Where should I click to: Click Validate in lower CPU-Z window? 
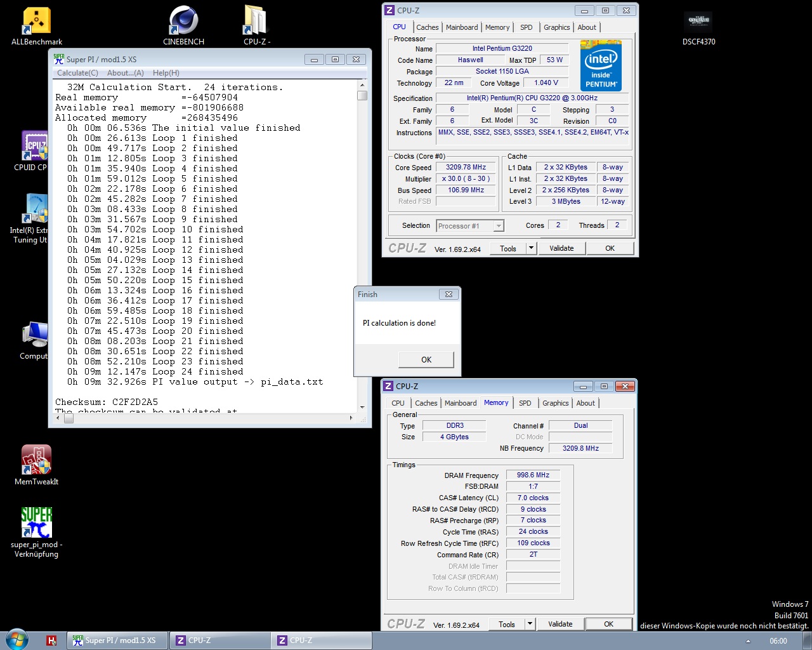tap(560, 624)
